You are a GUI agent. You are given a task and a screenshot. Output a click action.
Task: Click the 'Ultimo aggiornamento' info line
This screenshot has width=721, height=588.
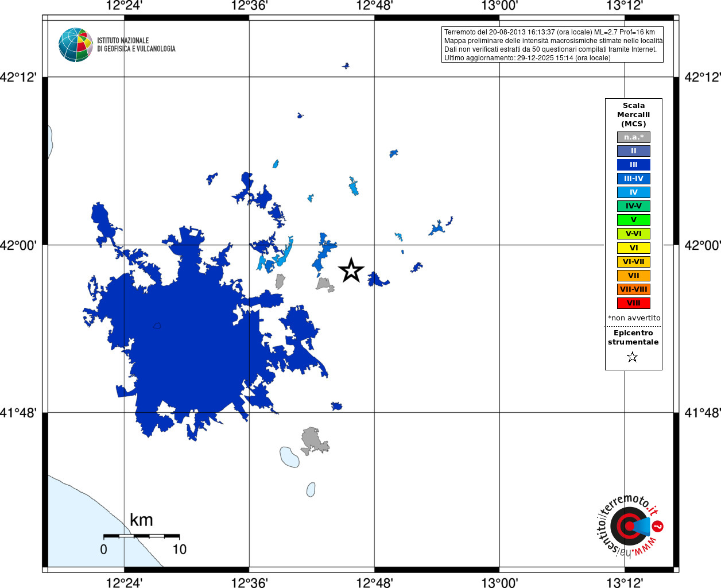coord(527,58)
